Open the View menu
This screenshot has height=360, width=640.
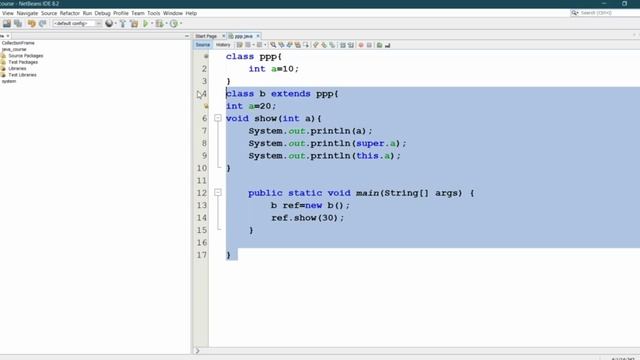(8, 13)
